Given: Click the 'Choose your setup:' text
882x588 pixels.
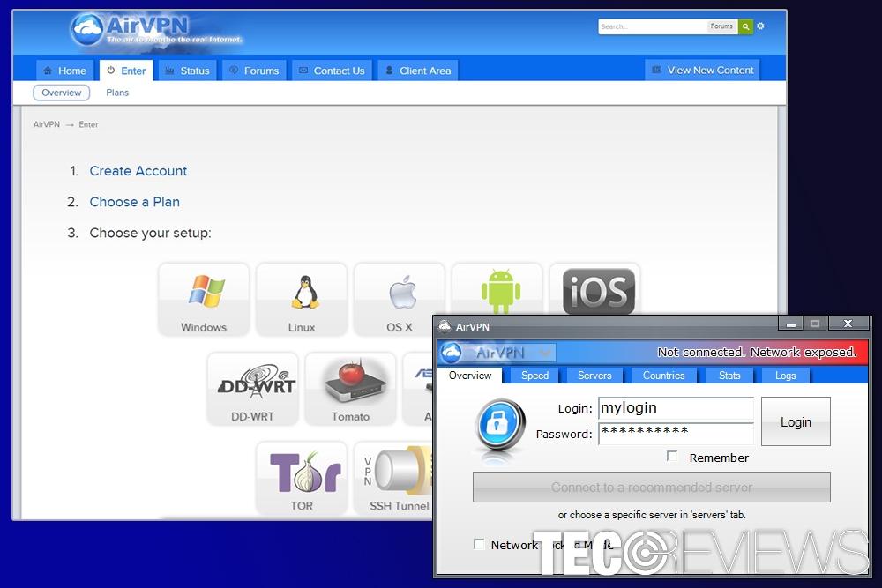Looking at the screenshot, I should point(150,233).
